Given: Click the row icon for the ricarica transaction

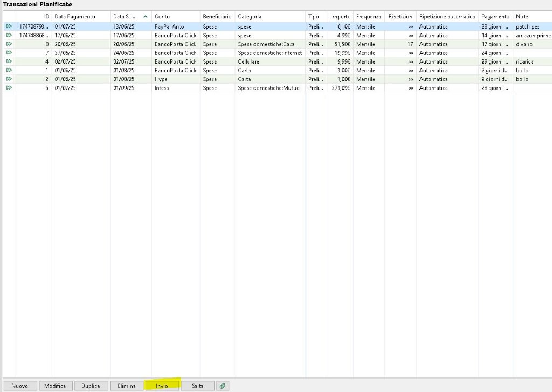Looking at the screenshot, I should pyautogui.click(x=9, y=61).
